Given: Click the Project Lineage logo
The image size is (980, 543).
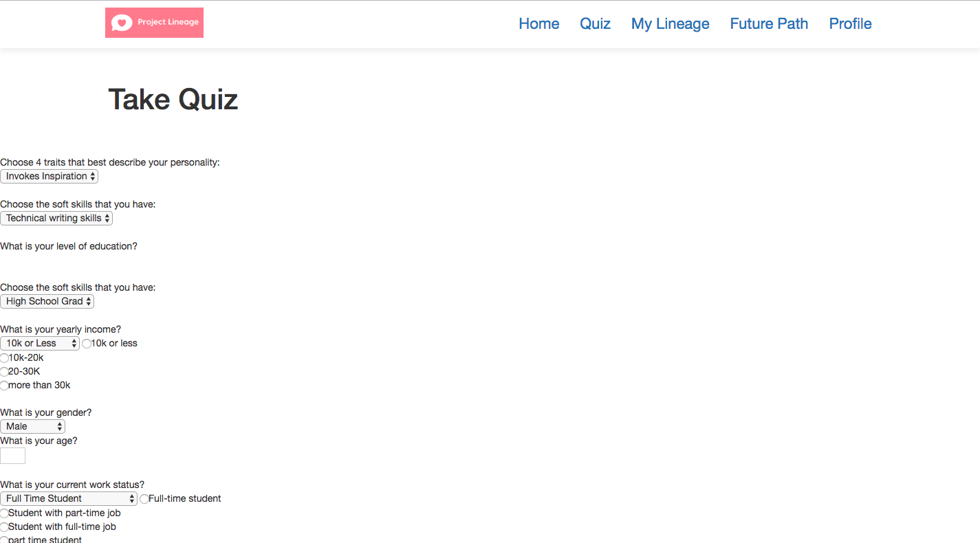Looking at the screenshot, I should [x=154, y=23].
